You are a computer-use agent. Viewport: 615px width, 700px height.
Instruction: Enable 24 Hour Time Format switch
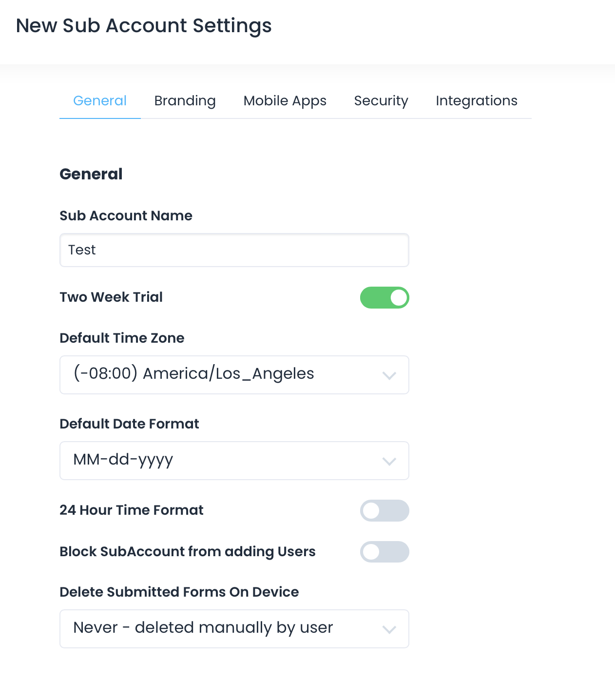(384, 511)
